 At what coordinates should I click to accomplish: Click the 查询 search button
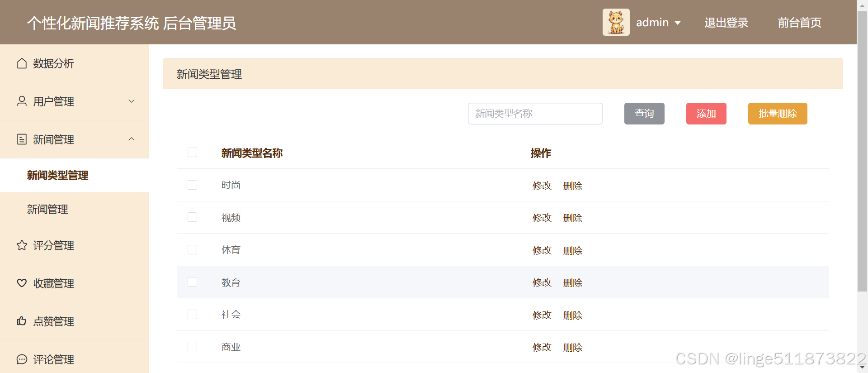point(644,114)
